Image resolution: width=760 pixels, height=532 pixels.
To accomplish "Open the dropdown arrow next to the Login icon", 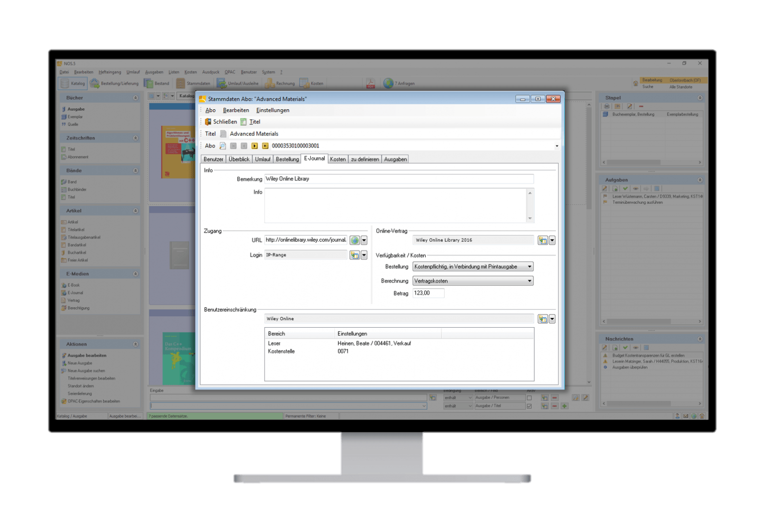I will pyautogui.click(x=364, y=255).
